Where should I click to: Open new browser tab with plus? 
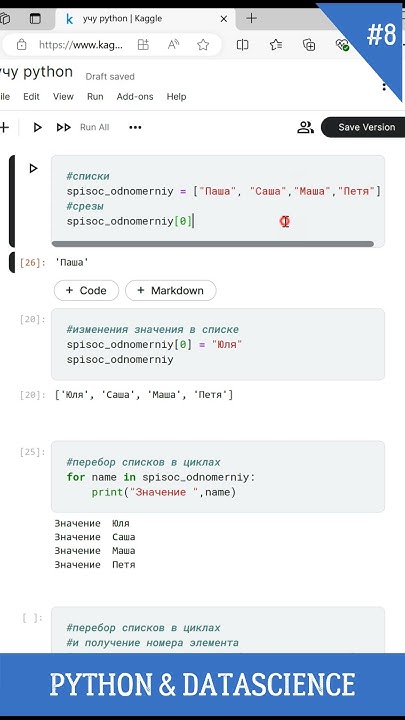[251, 18]
